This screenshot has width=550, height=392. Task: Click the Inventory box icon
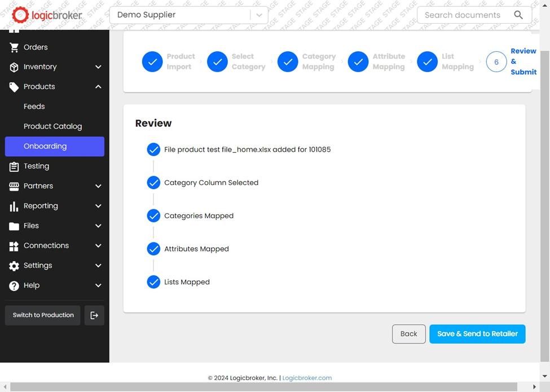click(14, 67)
